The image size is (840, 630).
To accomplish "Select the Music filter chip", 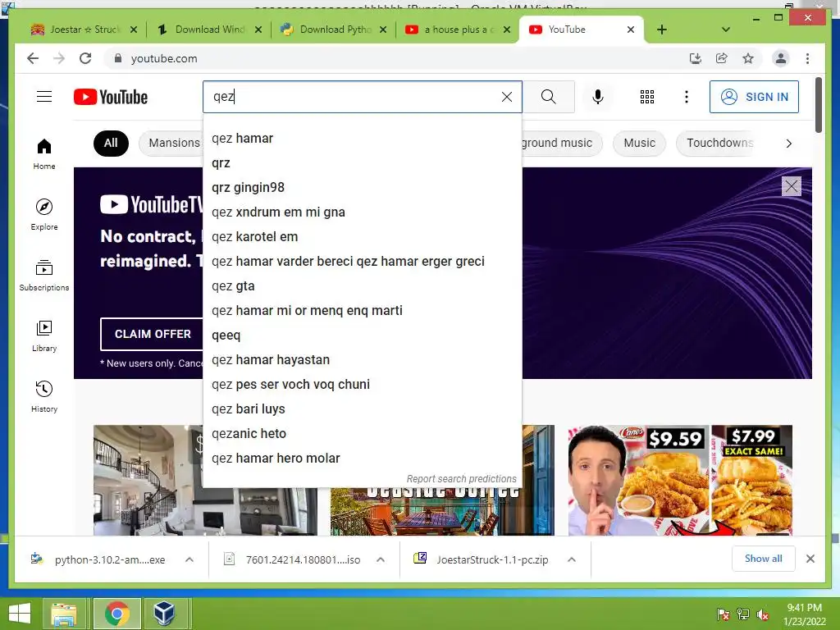I will click(x=639, y=143).
